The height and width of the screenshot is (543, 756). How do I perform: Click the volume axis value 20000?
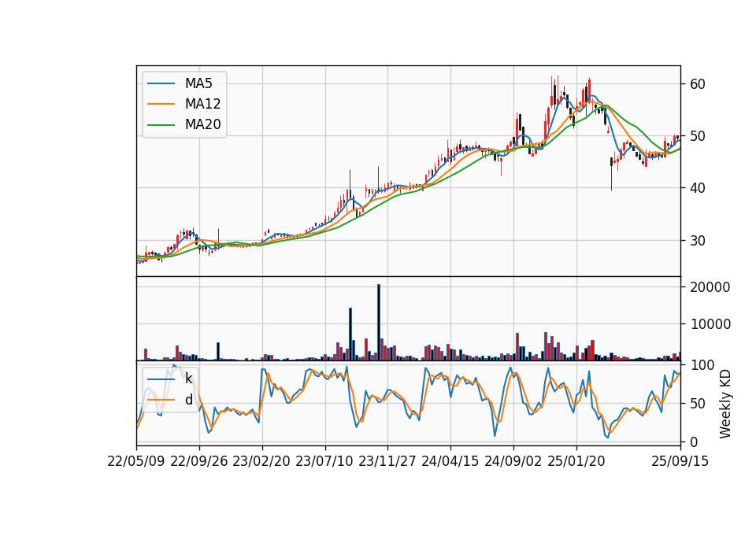coord(710,287)
